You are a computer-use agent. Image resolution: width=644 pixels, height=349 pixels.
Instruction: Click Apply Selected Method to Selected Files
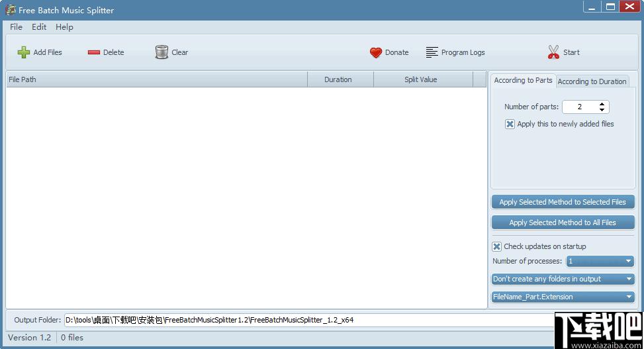(x=563, y=202)
